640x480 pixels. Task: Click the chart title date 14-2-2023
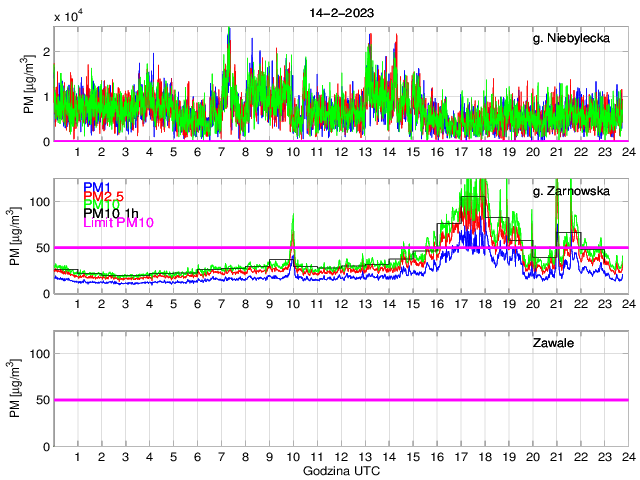340,12
